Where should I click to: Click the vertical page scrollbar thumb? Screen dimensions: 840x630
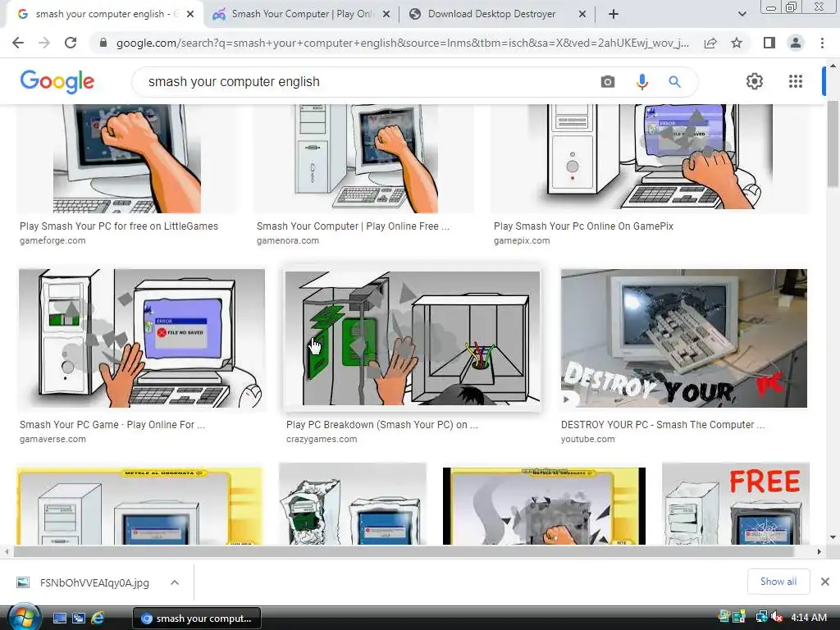pos(833,144)
